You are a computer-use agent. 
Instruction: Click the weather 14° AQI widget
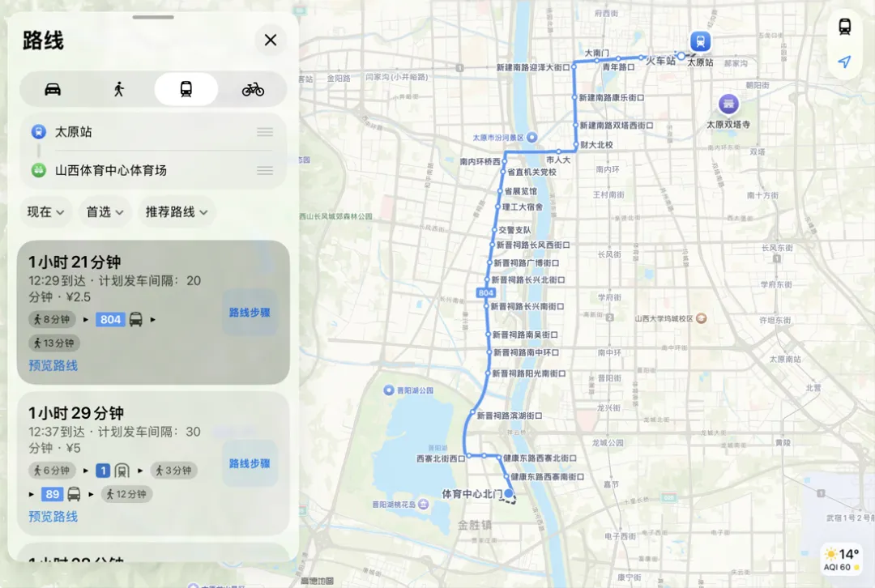point(842,560)
